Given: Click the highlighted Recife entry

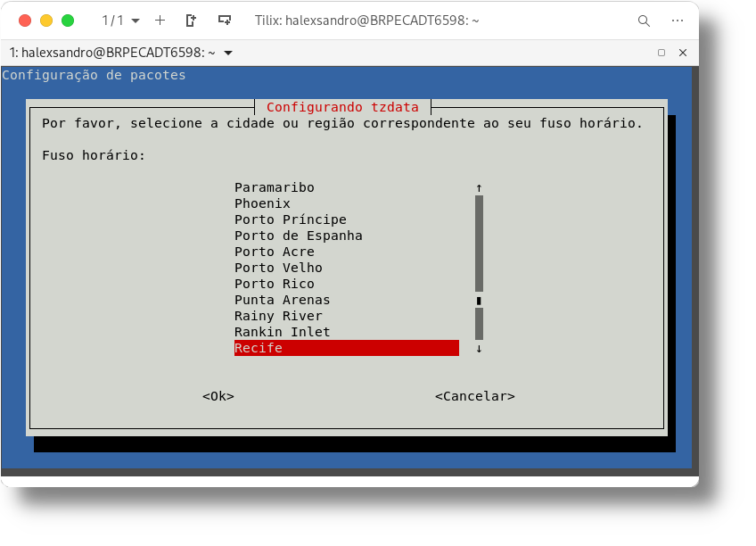Looking at the screenshot, I should click(x=346, y=348).
